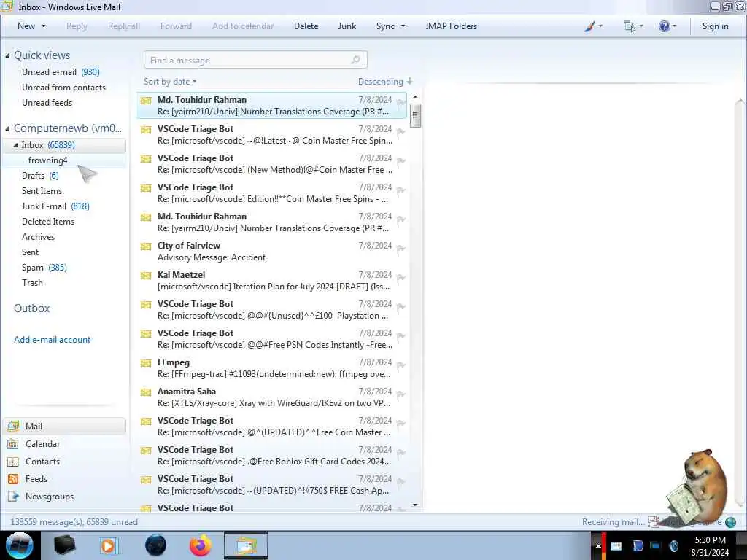This screenshot has width=747, height=560.
Task: Click the Windows Start orb
Action: tap(20, 545)
